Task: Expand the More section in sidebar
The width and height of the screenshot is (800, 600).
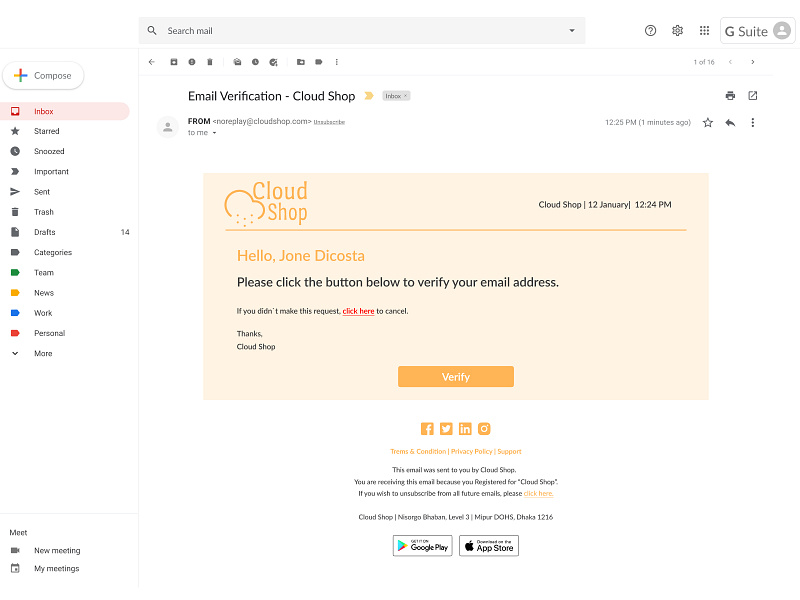Action: [43, 353]
